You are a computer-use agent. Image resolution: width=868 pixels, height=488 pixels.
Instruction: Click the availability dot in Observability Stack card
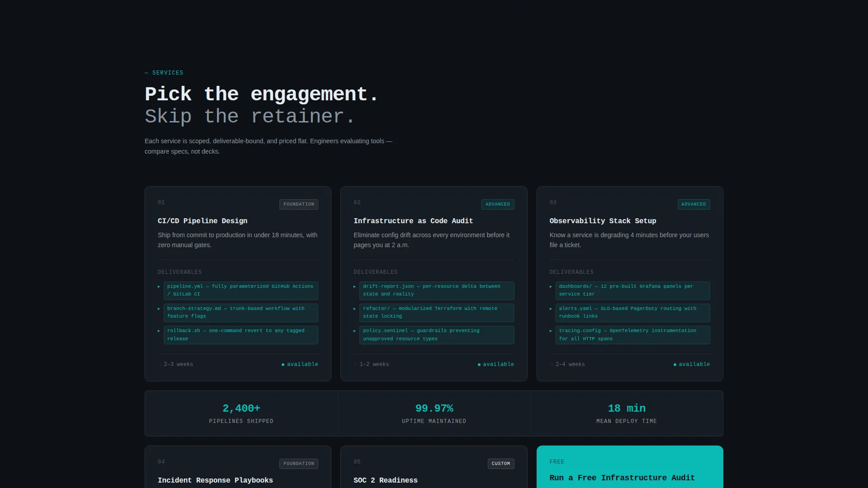675,365
